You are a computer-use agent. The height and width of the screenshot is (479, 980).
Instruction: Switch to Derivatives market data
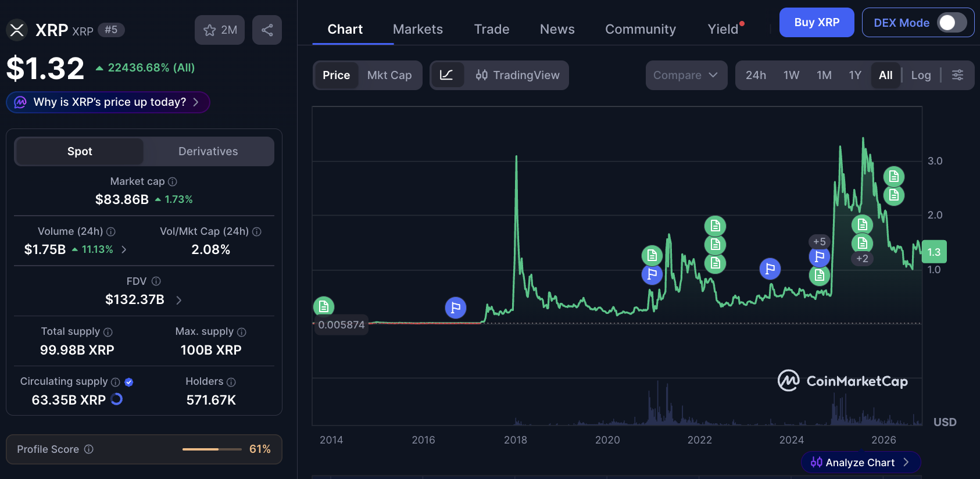pyautogui.click(x=208, y=151)
